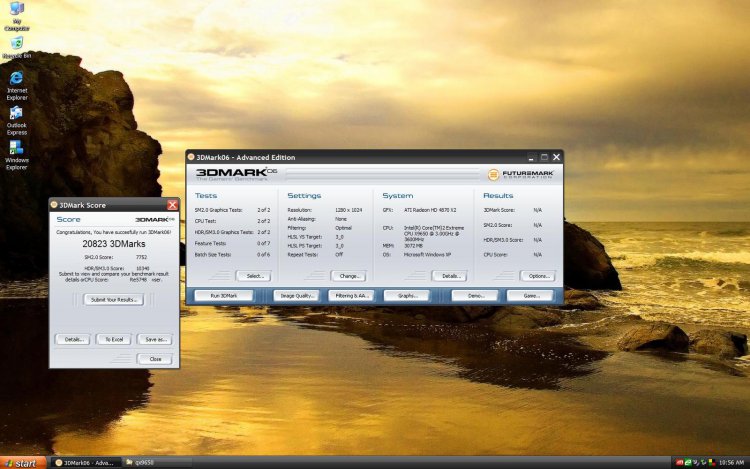Open the Windows start menu
750x469 pixels.
coord(23,463)
